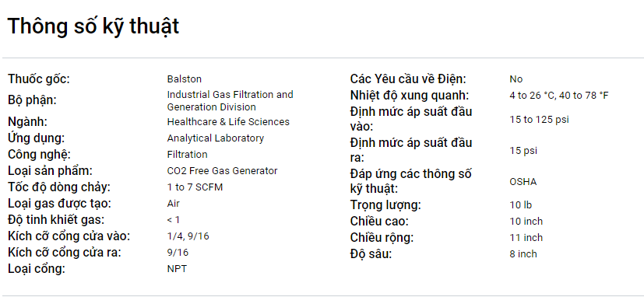The image size is (644, 297).
Task: Click the 'Analytical Laboratory' application value
Action: point(215,138)
